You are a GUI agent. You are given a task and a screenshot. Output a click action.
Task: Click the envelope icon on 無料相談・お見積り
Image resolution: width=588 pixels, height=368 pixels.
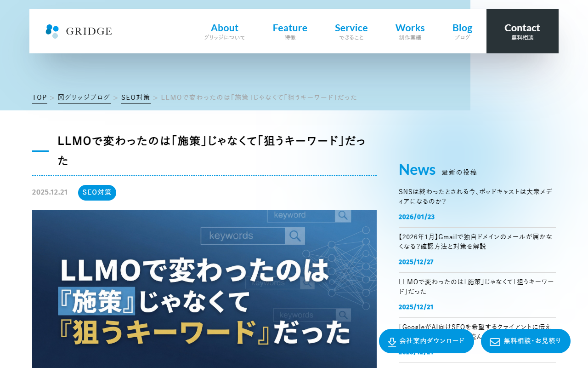(495, 342)
